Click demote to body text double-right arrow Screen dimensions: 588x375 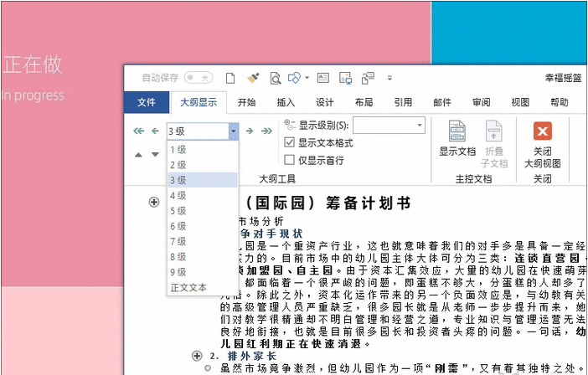point(266,131)
